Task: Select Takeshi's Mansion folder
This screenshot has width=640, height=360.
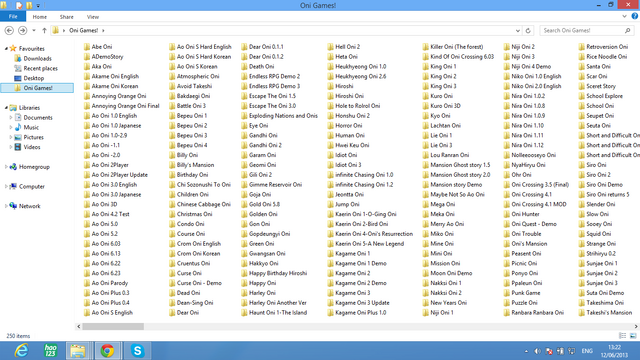Action: click(605, 313)
